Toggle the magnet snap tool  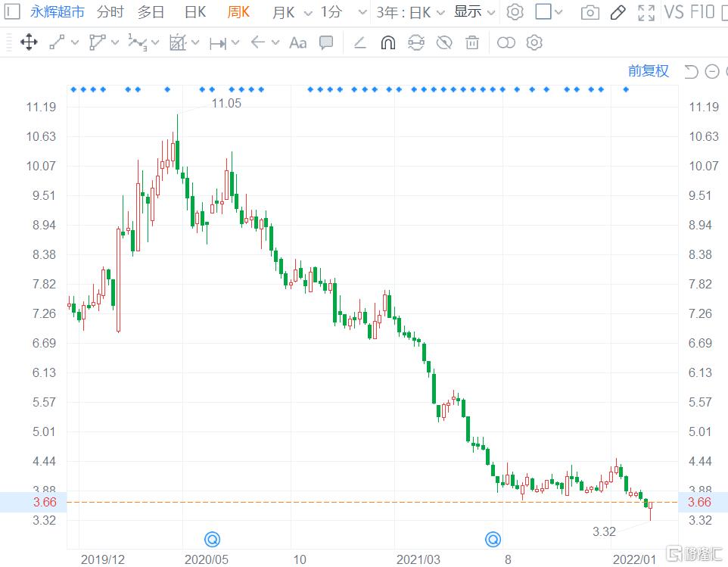pyautogui.click(x=388, y=42)
